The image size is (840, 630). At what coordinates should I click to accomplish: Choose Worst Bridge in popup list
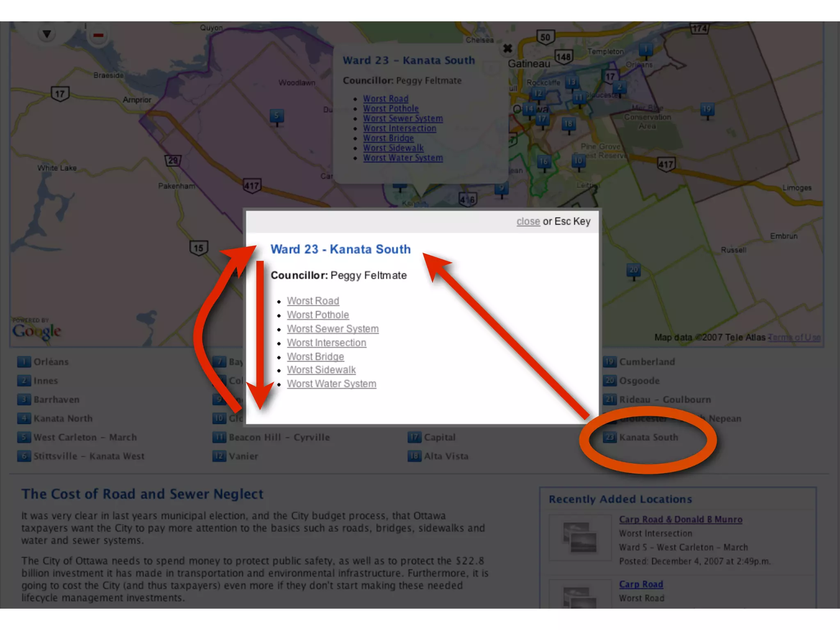pos(315,357)
